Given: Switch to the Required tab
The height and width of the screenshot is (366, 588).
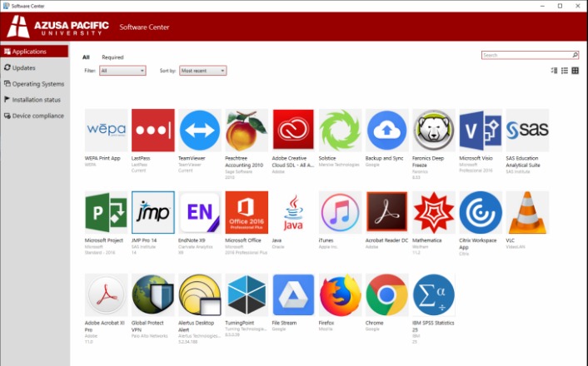Looking at the screenshot, I should 112,57.
